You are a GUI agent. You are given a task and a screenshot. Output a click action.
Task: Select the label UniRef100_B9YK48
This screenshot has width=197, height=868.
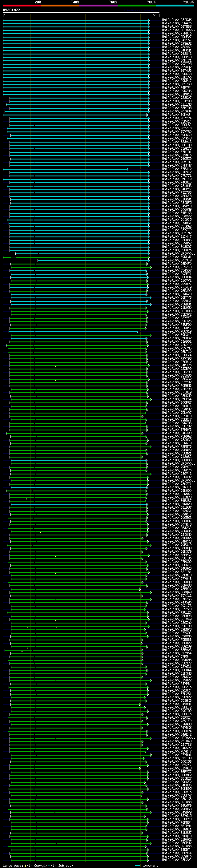tap(177, 138)
